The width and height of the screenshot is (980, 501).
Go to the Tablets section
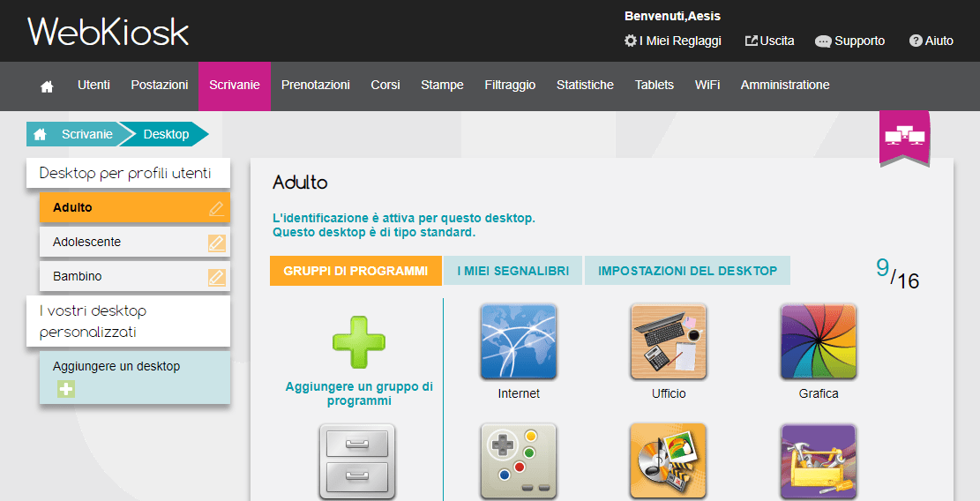[x=655, y=85]
